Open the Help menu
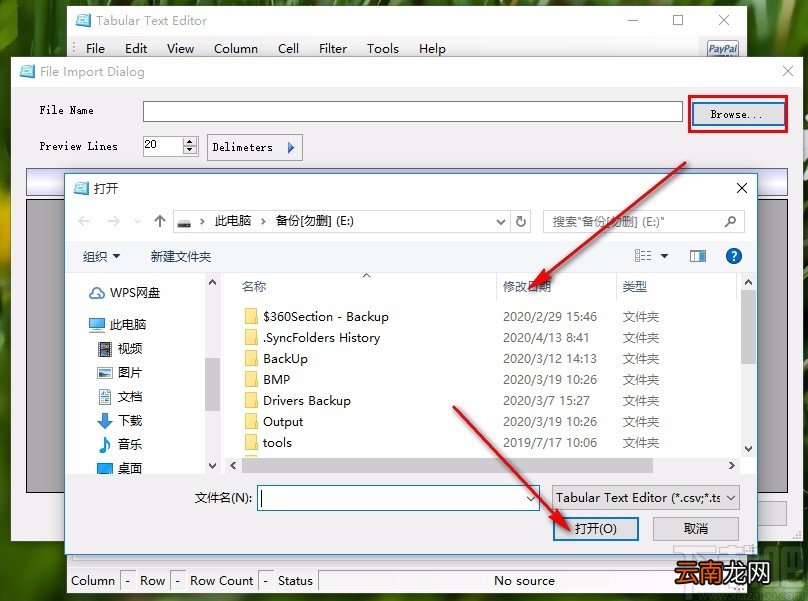The height and width of the screenshot is (601, 808). point(432,48)
